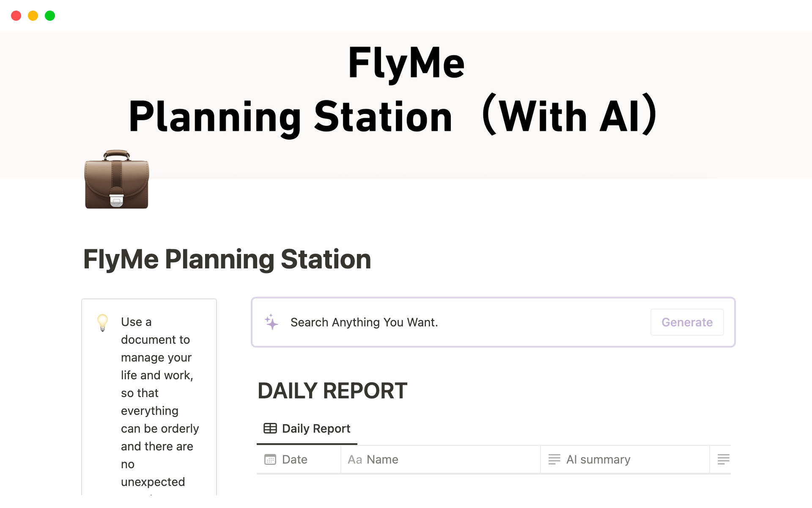Open the Name column header menu
812x508 pixels.
point(382,460)
